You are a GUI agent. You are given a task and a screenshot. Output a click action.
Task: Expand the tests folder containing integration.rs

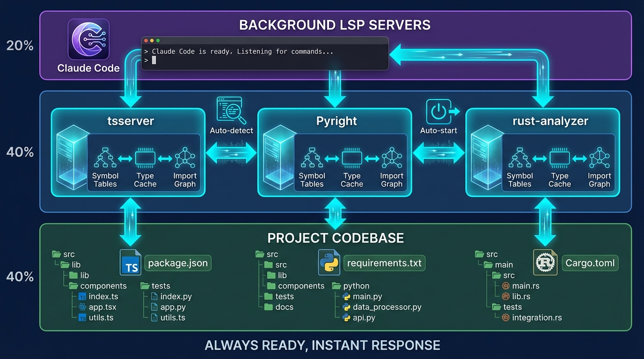click(x=507, y=307)
